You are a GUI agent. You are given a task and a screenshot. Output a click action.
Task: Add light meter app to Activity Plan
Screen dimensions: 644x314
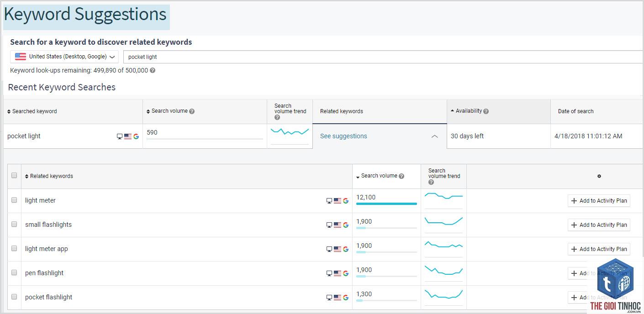click(x=599, y=249)
